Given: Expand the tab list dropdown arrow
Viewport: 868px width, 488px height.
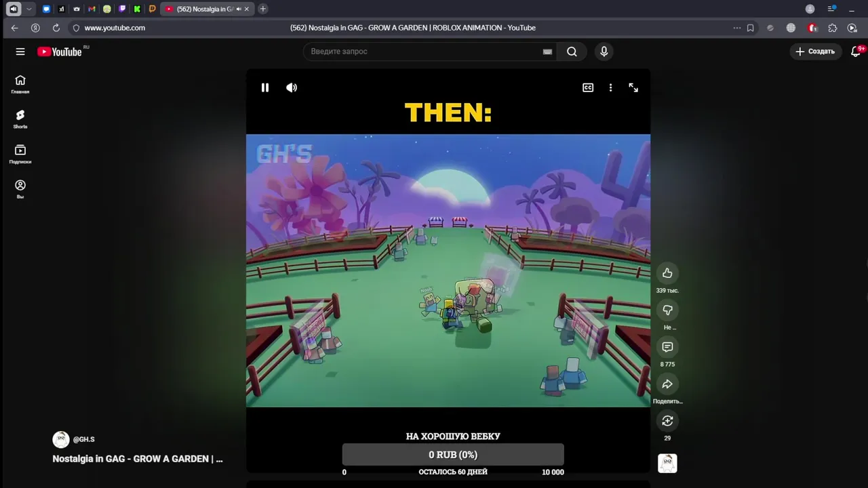Looking at the screenshot, I should pyautogui.click(x=28, y=9).
